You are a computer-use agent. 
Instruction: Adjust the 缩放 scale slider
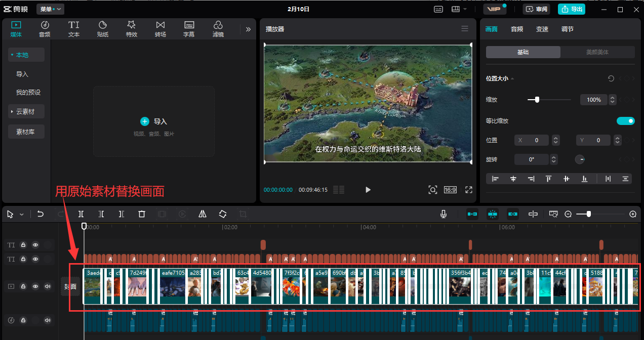(x=537, y=100)
